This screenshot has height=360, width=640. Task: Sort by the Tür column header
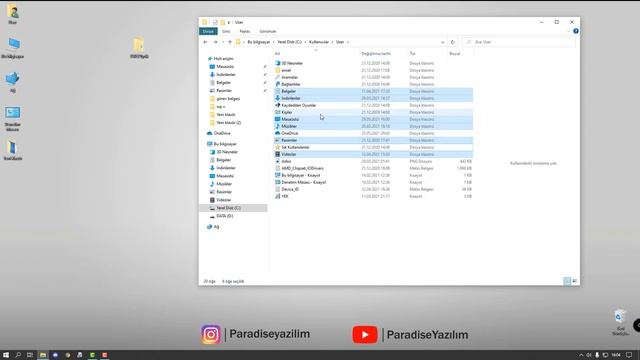[x=412, y=53]
